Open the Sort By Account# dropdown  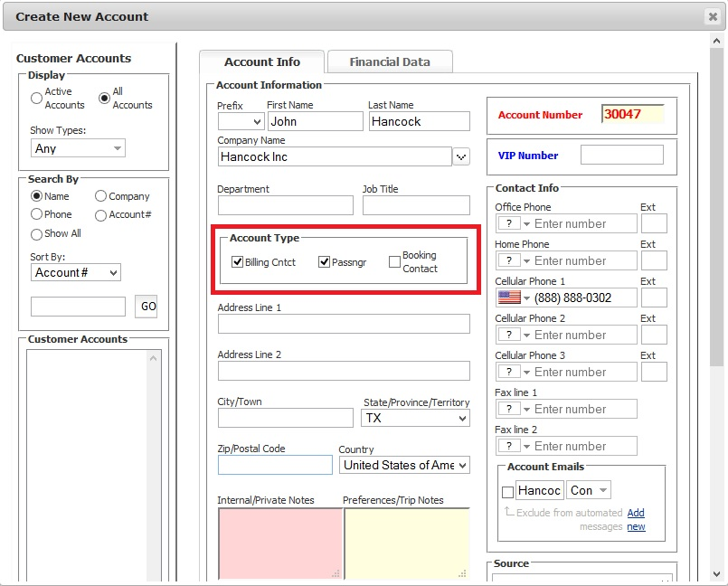76,272
